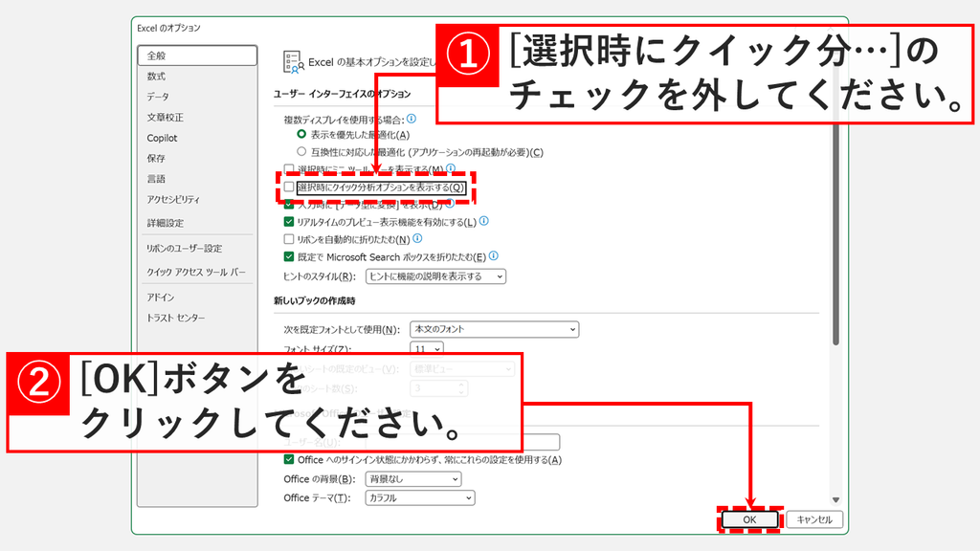Screen dimensions: 980x551
Task: Open the フォント サイズ dropdown
Action: [427, 348]
